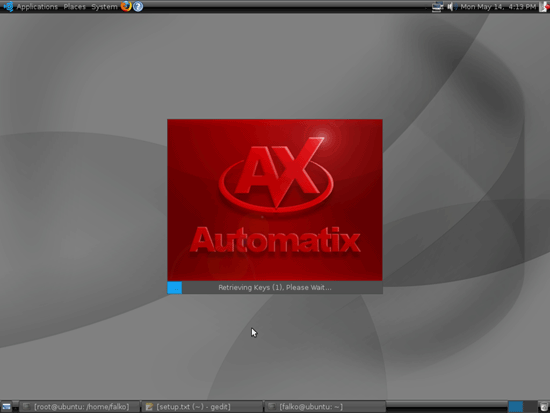This screenshot has height=413, width=550.
Task: Open the Applications menu
Action: point(37,6)
